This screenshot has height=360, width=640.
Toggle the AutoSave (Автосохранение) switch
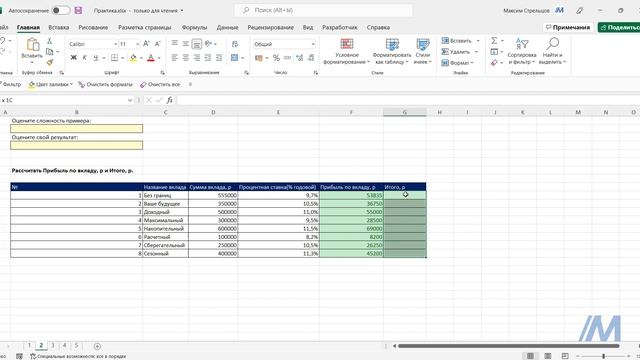(x=60, y=10)
